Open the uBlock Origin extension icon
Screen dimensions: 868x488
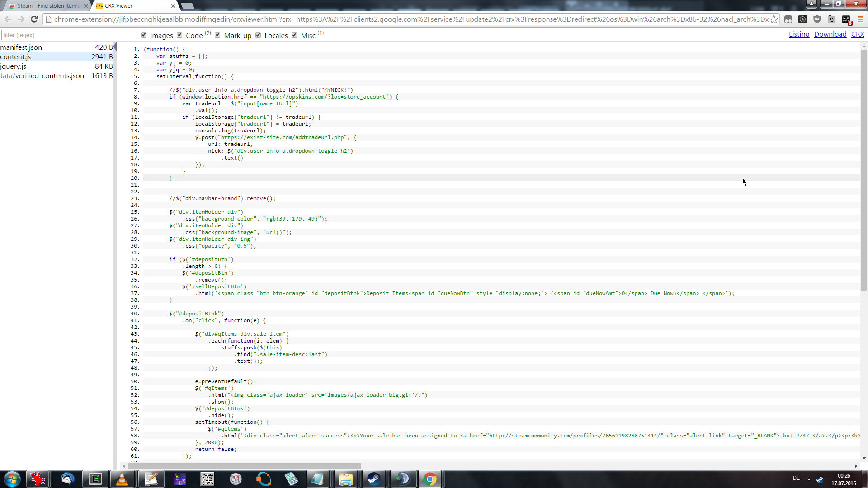point(817,19)
